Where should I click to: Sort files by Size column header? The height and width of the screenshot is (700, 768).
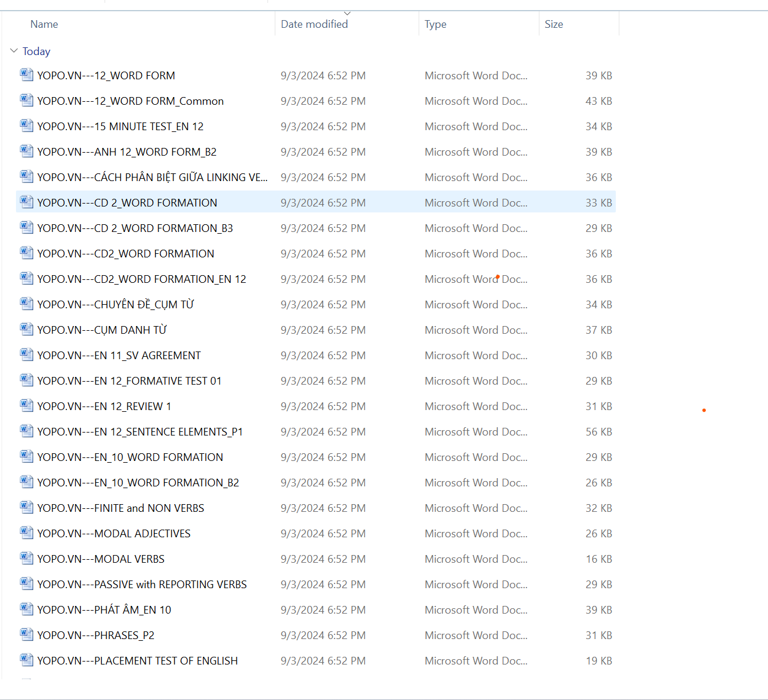pyautogui.click(x=554, y=24)
